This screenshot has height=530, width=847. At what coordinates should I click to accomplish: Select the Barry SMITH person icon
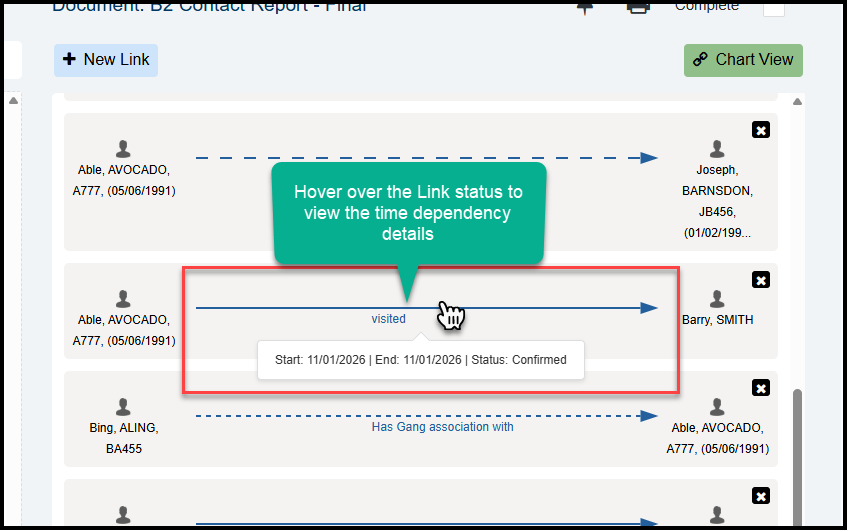click(x=717, y=299)
